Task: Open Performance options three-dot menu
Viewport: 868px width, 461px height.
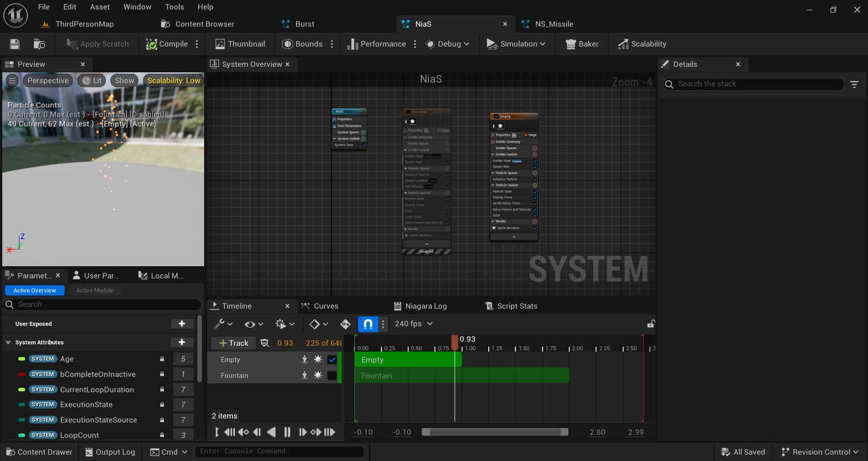Action: [415, 44]
